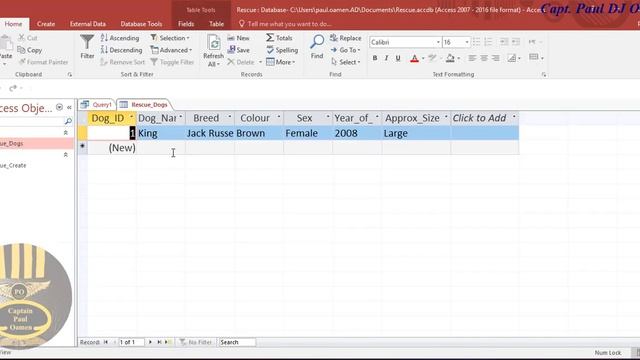
Task: Click the cell containing Jack Russe
Action: pyautogui.click(x=210, y=133)
